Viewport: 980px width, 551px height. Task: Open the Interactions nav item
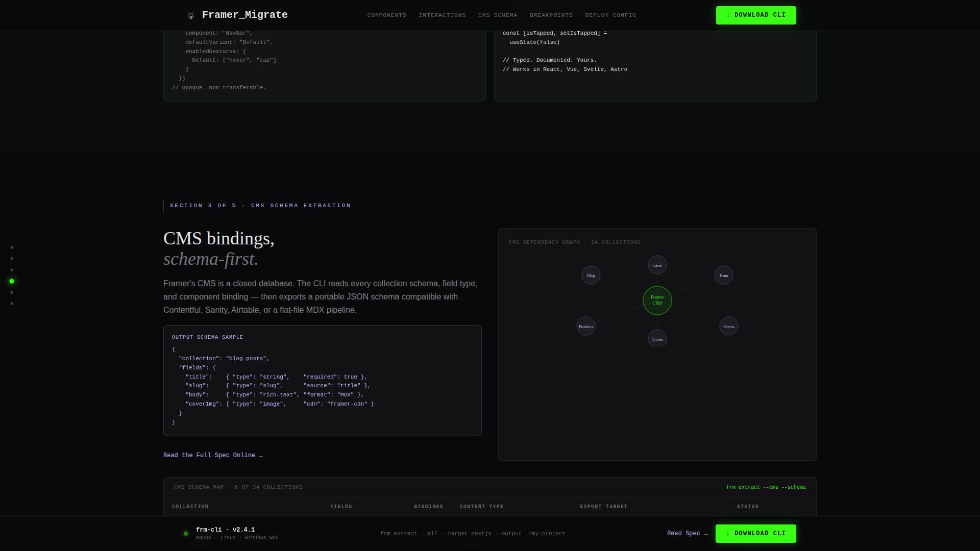click(442, 15)
